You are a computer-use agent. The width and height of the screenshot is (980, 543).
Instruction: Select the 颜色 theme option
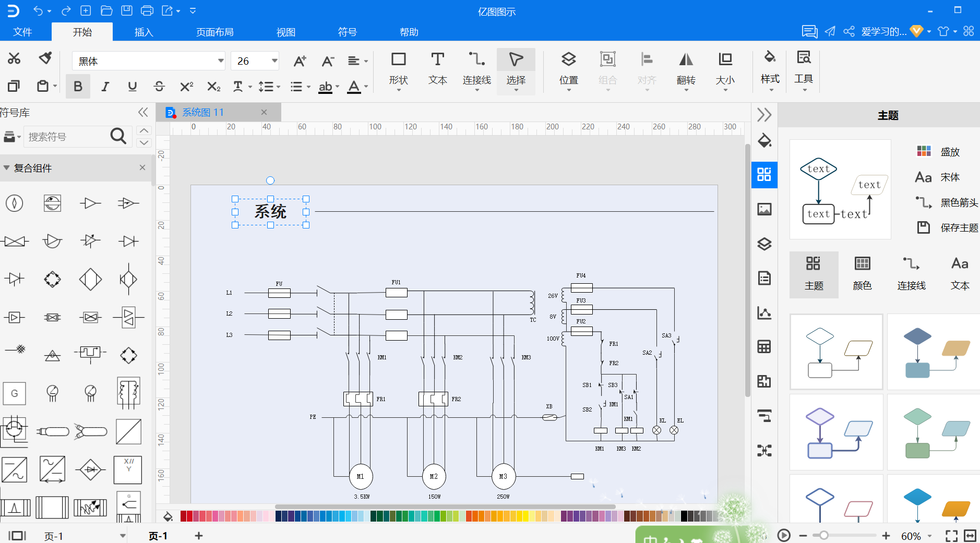(862, 274)
